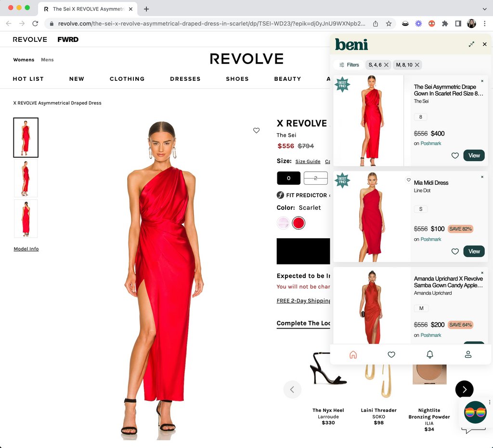Click the small heart on Mia Midi Dress image
This screenshot has height=448, width=493.
(408, 180)
